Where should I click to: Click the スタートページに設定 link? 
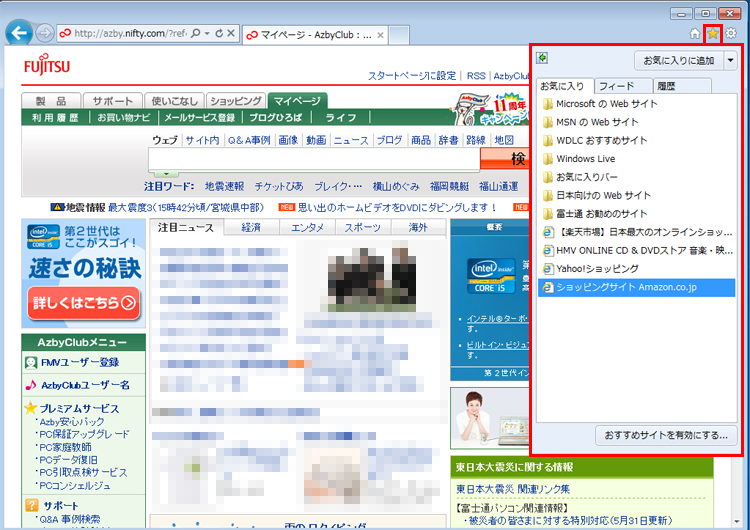click(412, 76)
